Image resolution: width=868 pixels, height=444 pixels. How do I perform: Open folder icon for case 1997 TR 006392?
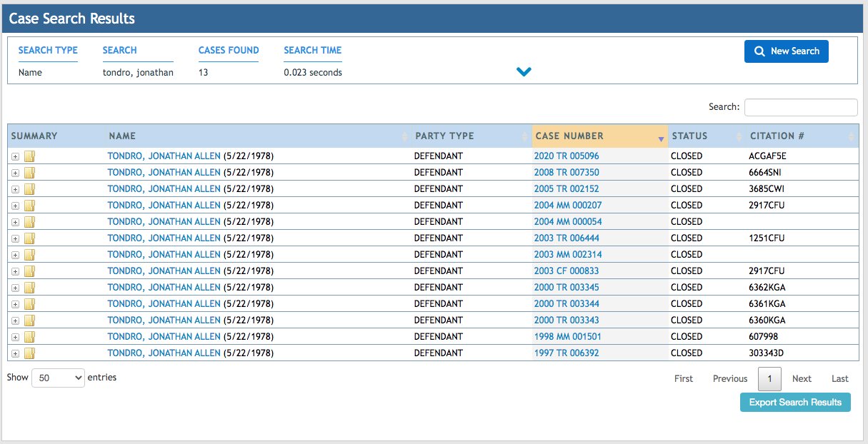[29, 353]
